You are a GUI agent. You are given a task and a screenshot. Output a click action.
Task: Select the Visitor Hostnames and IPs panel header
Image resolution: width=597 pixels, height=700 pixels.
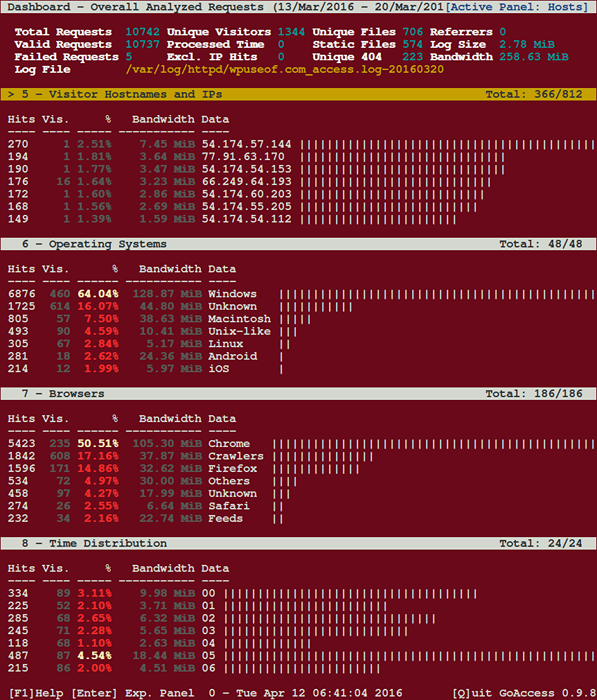click(x=298, y=94)
